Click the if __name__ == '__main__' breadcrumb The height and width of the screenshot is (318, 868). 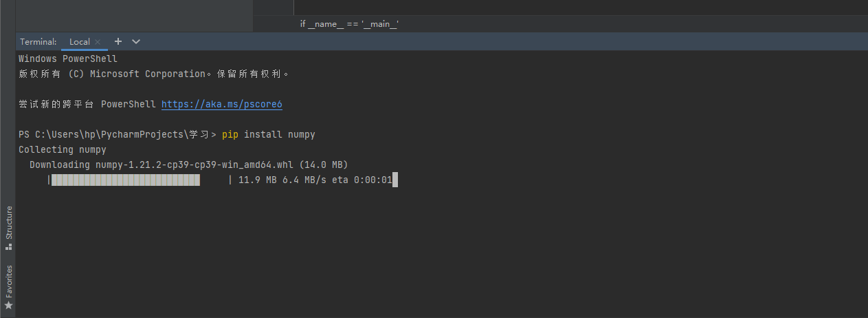pyautogui.click(x=349, y=24)
